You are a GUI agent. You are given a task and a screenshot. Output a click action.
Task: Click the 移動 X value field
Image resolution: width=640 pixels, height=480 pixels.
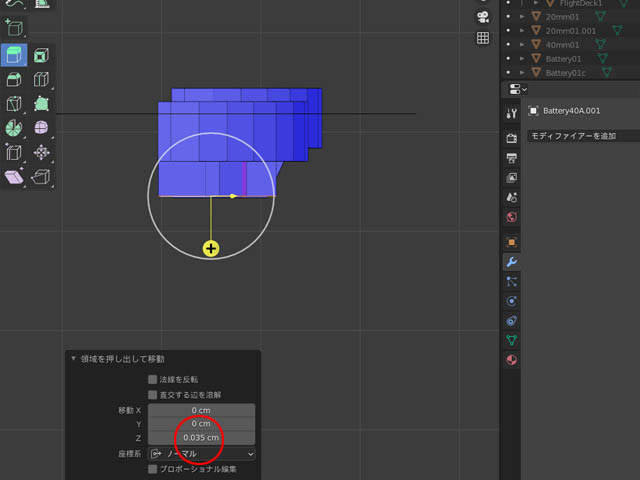(201, 410)
